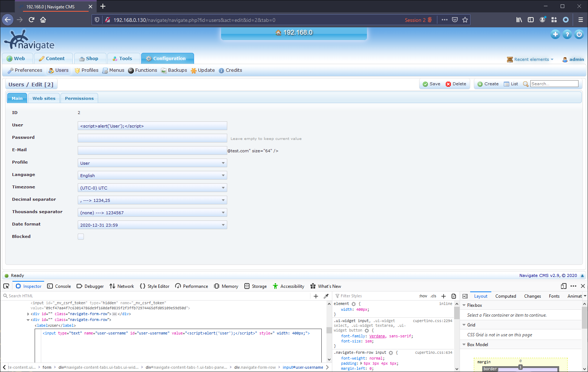This screenshot has width=588, height=372.
Task: Switch to the Permissions user tab
Action: click(79, 98)
